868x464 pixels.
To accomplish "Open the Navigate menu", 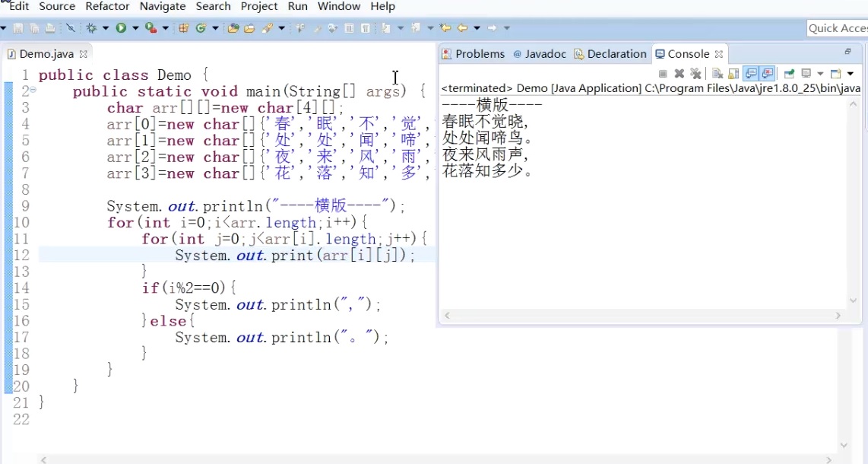I will coord(163,7).
